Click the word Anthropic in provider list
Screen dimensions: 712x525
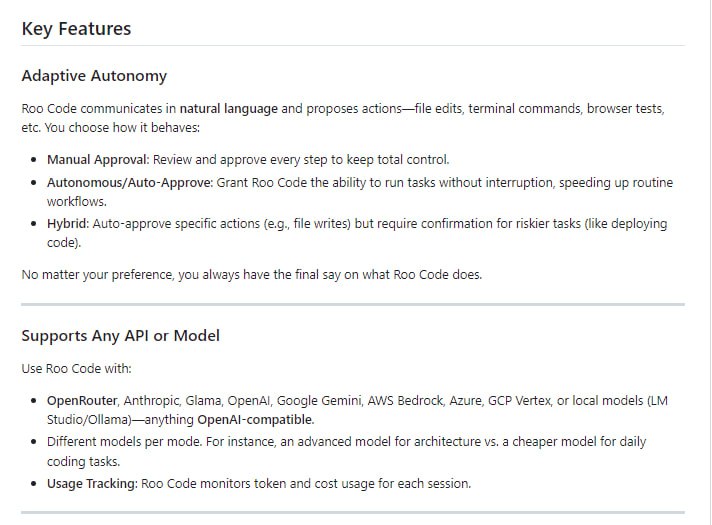tap(155, 400)
